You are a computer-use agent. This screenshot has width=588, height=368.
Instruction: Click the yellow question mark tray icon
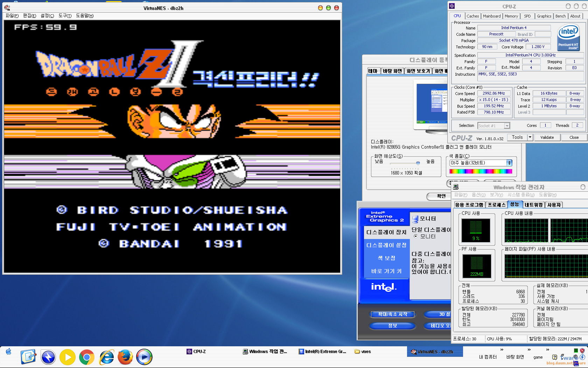coord(554,357)
